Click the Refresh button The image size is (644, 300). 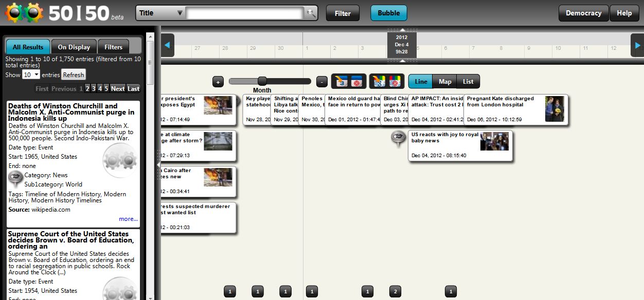pos(74,75)
